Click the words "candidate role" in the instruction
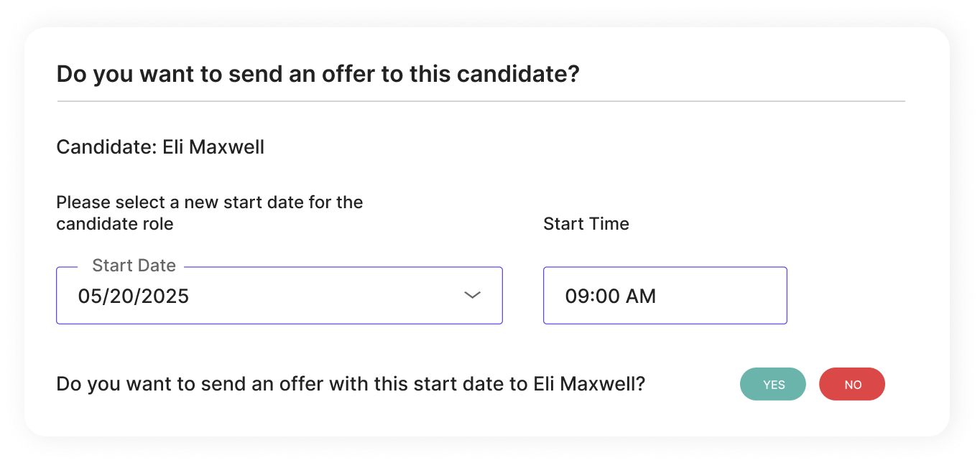Screen dimensions: 980x463 click(x=115, y=224)
